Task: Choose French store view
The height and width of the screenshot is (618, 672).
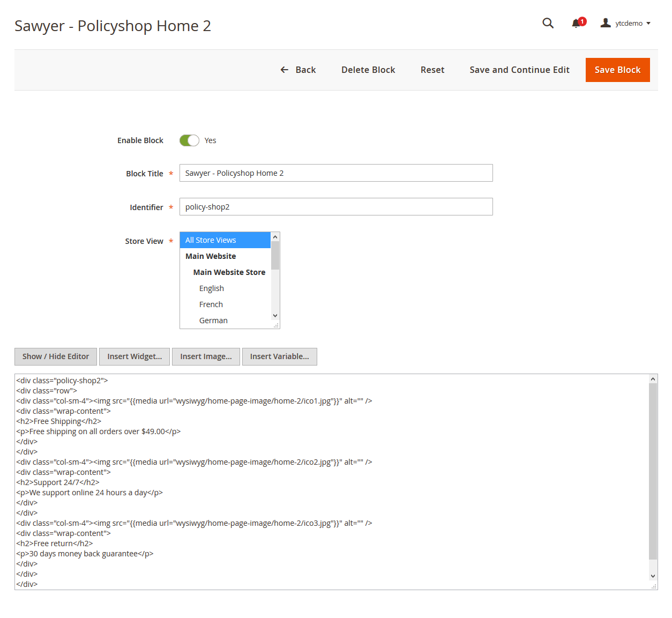Action: (211, 304)
